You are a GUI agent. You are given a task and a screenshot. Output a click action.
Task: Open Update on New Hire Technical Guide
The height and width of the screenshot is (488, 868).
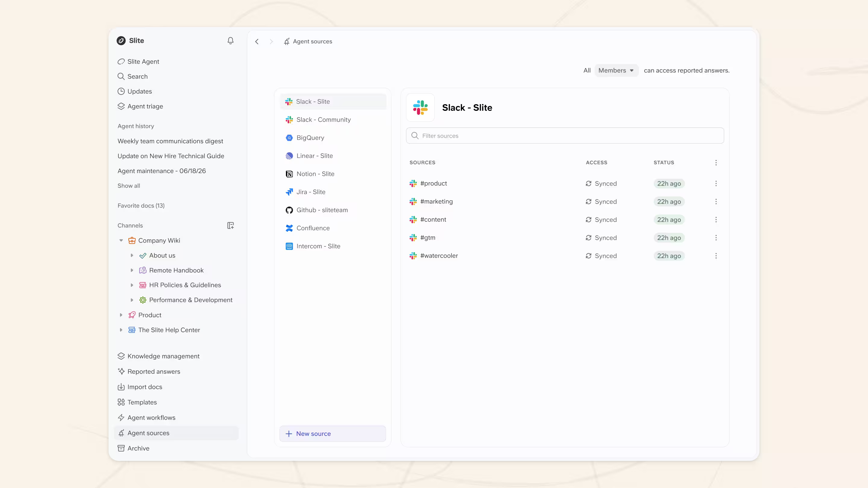(171, 156)
